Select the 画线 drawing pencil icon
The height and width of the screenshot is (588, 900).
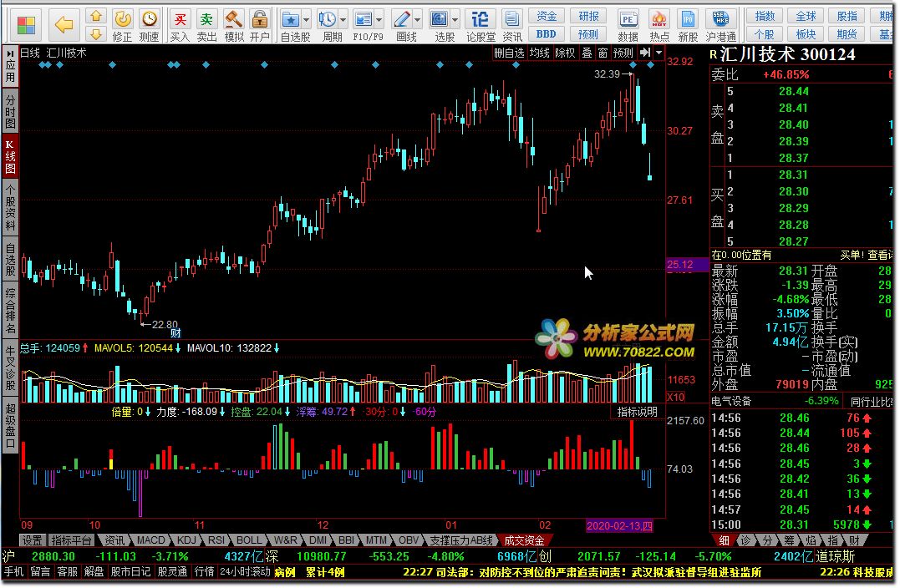point(401,20)
